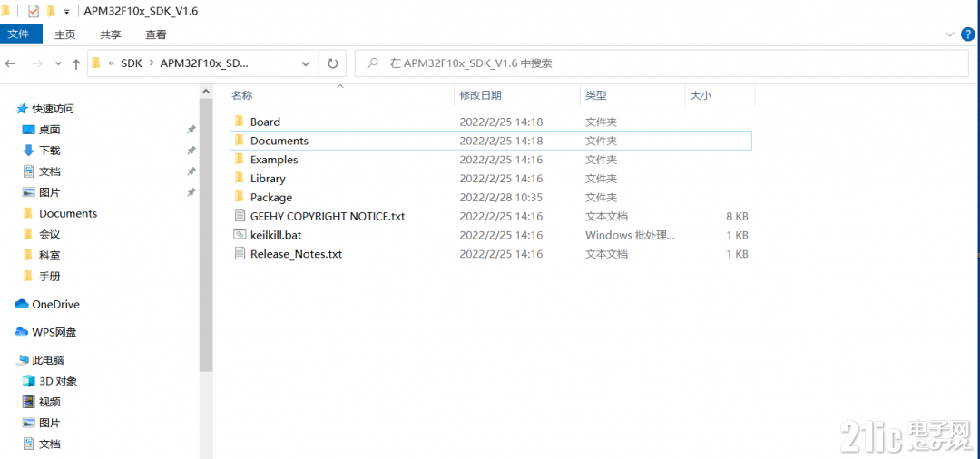980x459 pixels.
Task: Open Documents in the navigation pane
Action: pos(68,213)
